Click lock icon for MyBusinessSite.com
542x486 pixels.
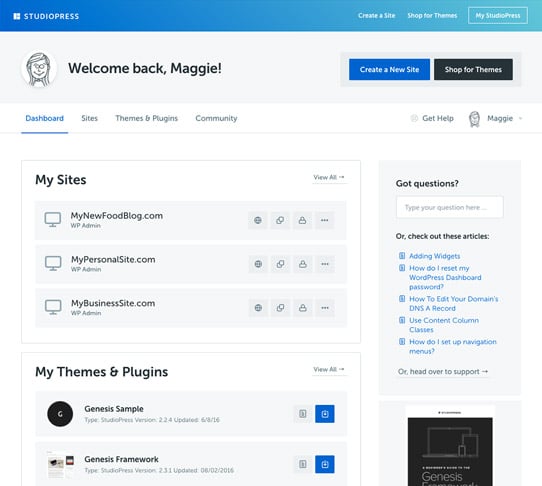click(x=303, y=308)
